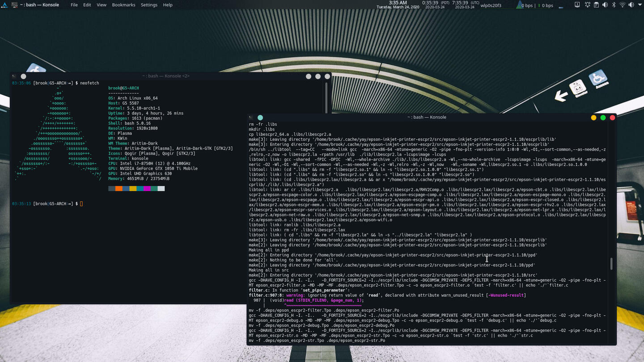Viewport: 644px width, 362px height.
Task: Click the front Konsole scrollbar handle
Action: [x=611, y=264]
